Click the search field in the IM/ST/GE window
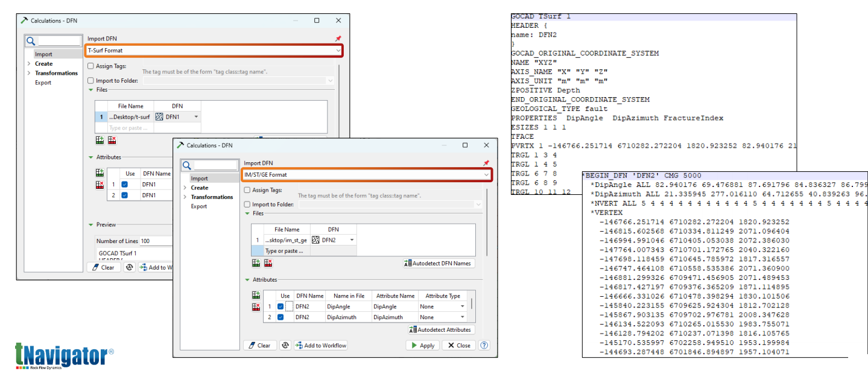The height and width of the screenshot is (374, 868). (215, 165)
